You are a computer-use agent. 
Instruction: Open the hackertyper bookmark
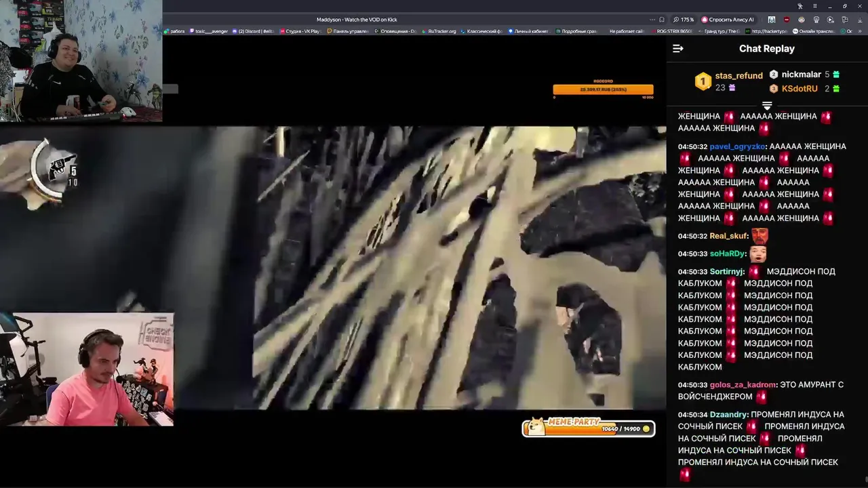[x=766, y=31]
